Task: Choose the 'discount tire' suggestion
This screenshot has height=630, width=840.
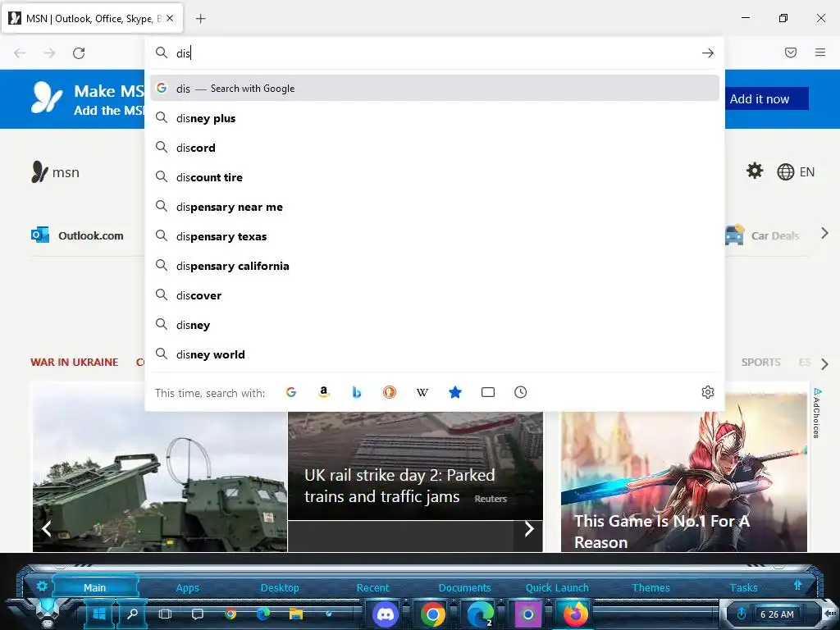Action: pos(435,177)
